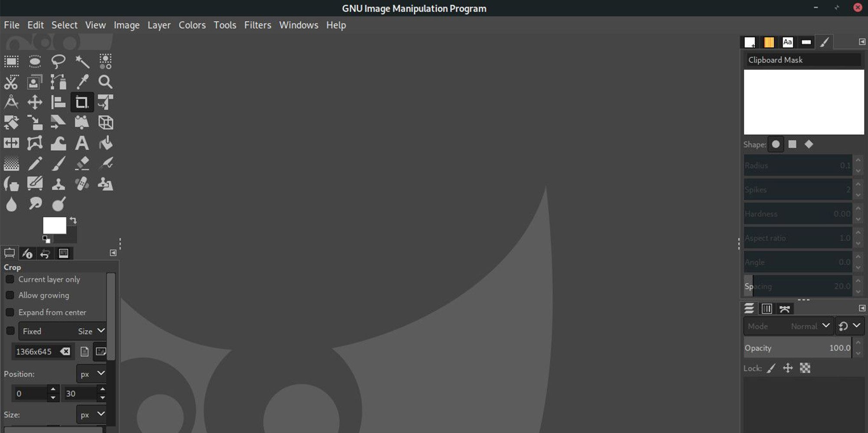868x433 pixels.
Task: Open the Filters menu
Action: 257,25
